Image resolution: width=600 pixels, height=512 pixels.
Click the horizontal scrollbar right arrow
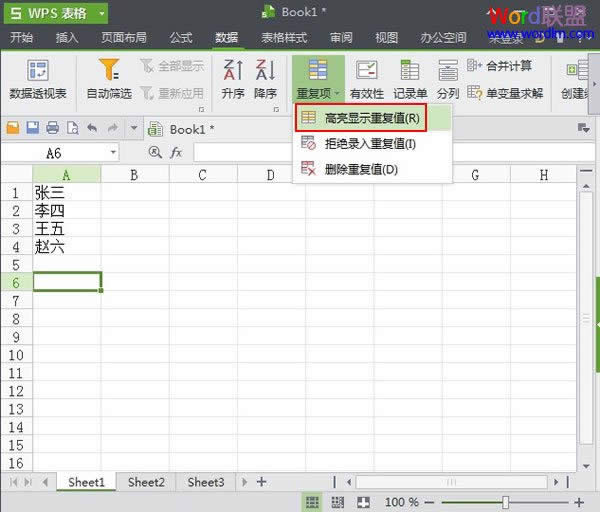pos(556,482)
